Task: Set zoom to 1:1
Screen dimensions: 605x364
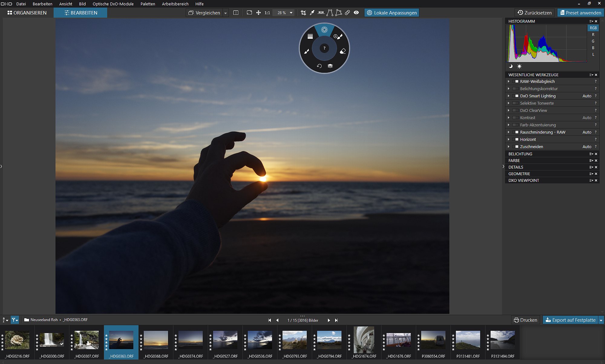Action: click(x=267, y=13)
